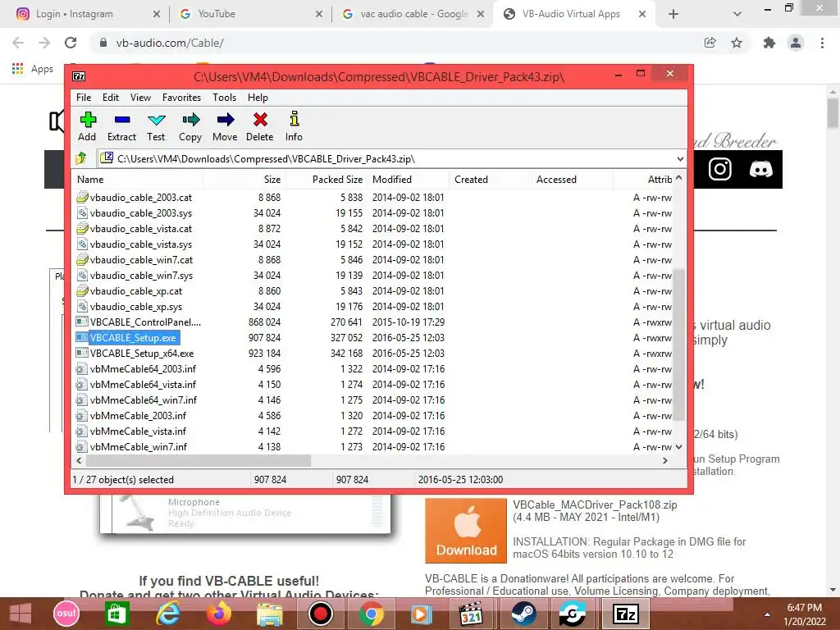
Task: Select vbMmeCable_2003.inf file
Action: click(138, 415)
